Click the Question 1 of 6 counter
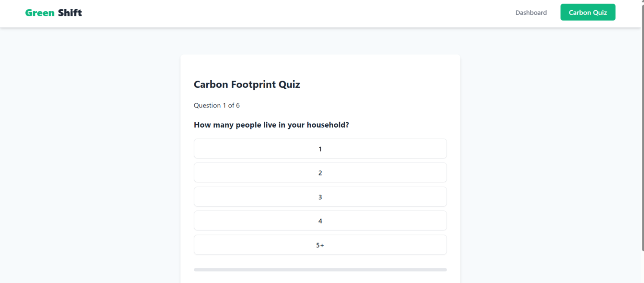644x283 pixels. point(217,105)
